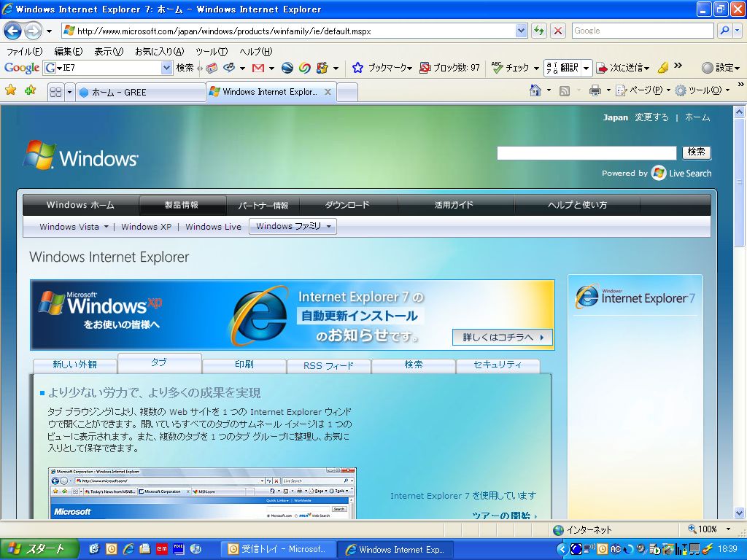
Task: Open the recent pages dropdown next to Forward
Action: (49, 31)
